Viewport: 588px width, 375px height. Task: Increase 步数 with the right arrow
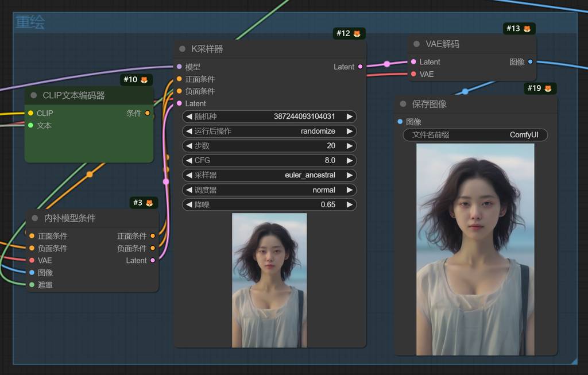pos(349,146)
